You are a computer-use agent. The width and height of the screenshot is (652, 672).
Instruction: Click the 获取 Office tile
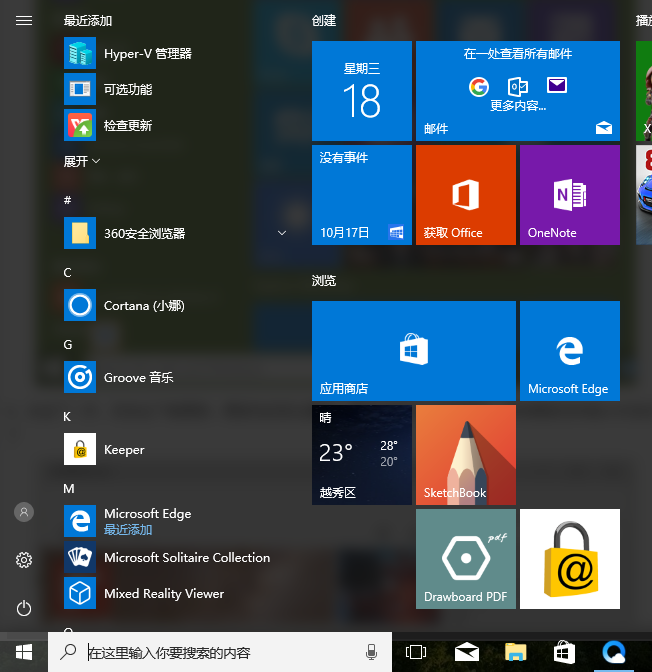click(x=465, y=195)
